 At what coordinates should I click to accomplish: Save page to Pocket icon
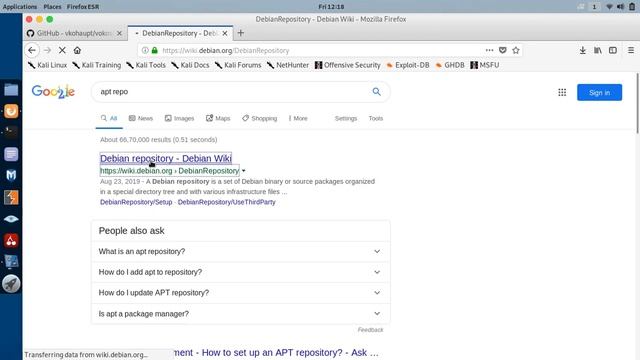(503, 50)
